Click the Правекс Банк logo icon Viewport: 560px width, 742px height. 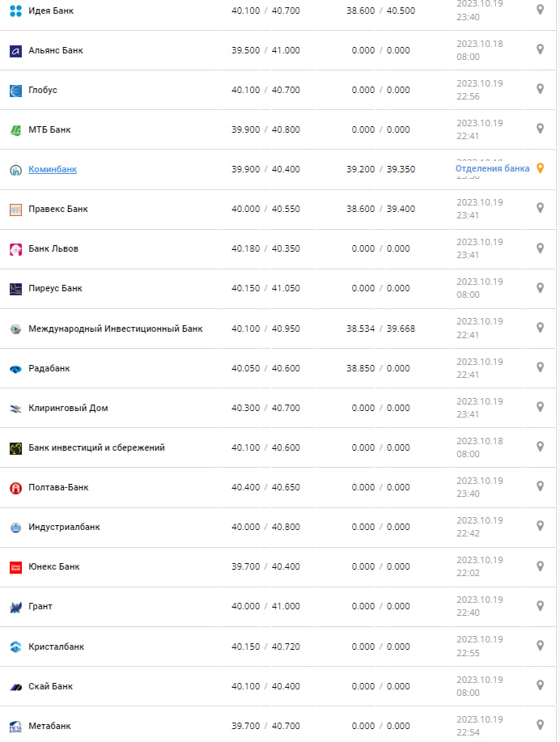15,210
